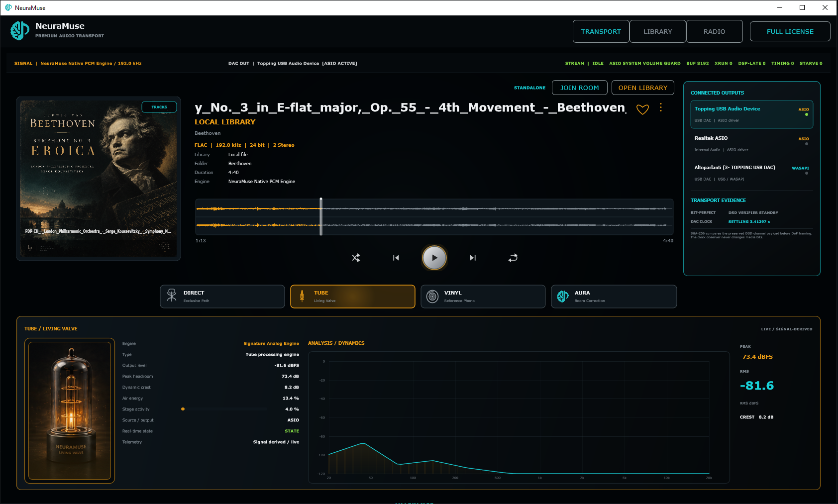Click the DSD VERIFIER STANDBY value
This screenshot has height=504, width=838.
[x=753, y=213]
